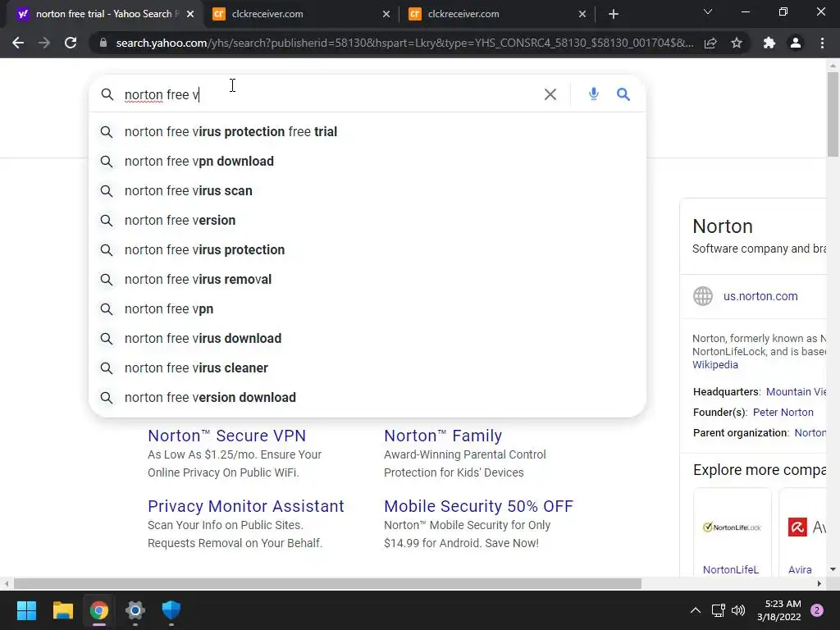Click the address bar URL

(404, 43)
